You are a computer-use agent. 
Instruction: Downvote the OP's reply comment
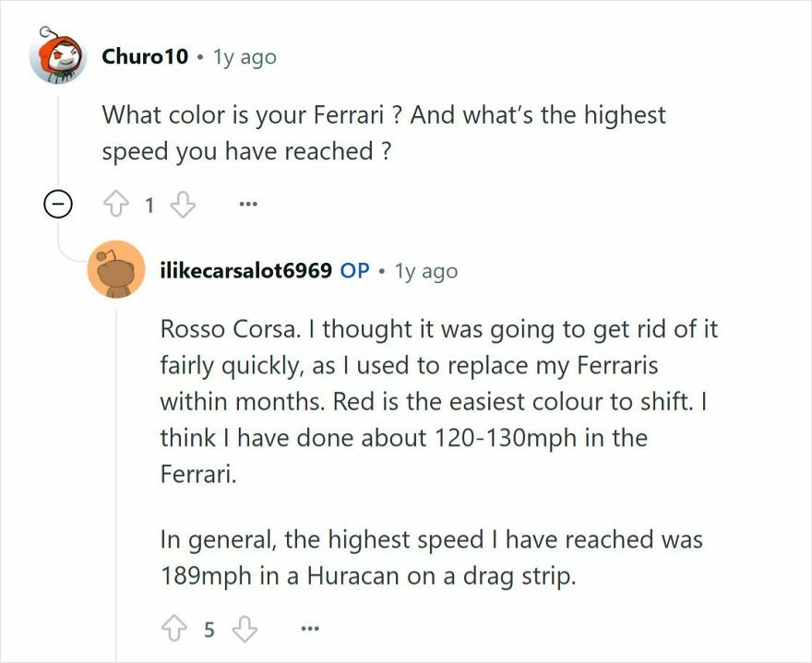[243, 630]
